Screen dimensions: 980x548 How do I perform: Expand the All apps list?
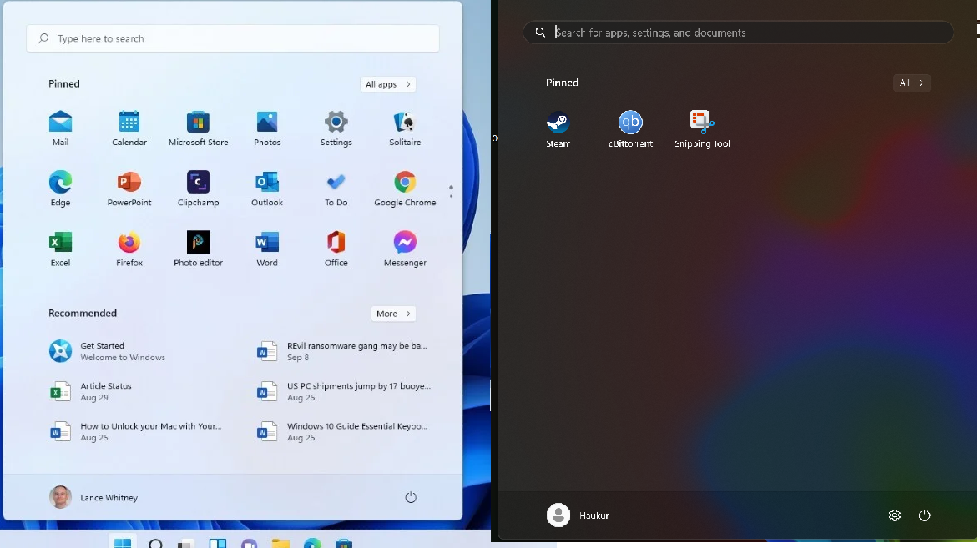388,84
